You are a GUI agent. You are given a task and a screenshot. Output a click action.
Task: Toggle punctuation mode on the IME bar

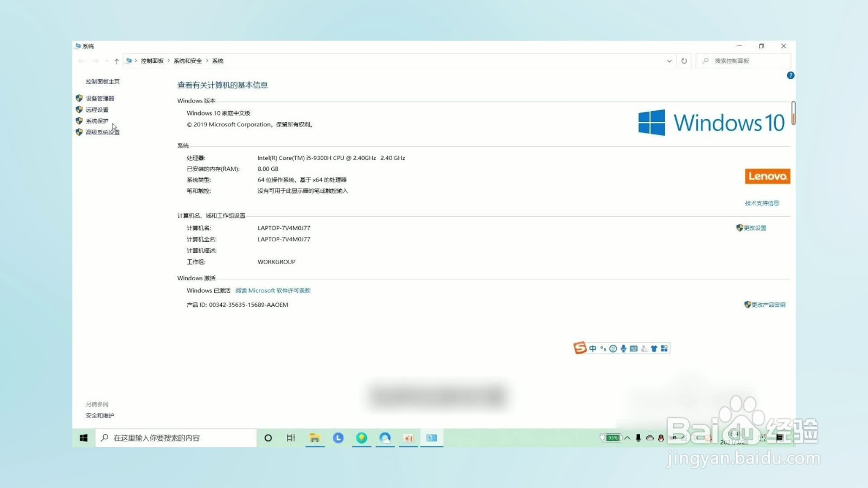[x=603, y=349]
